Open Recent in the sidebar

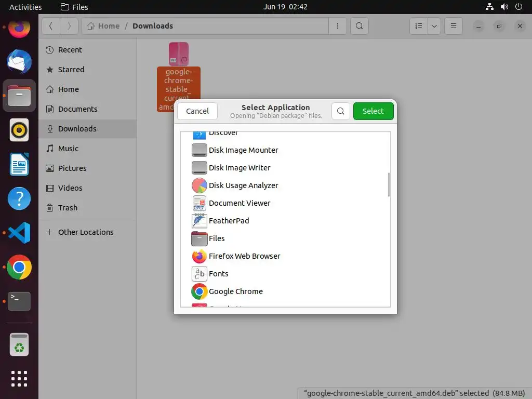pos(87,50)
